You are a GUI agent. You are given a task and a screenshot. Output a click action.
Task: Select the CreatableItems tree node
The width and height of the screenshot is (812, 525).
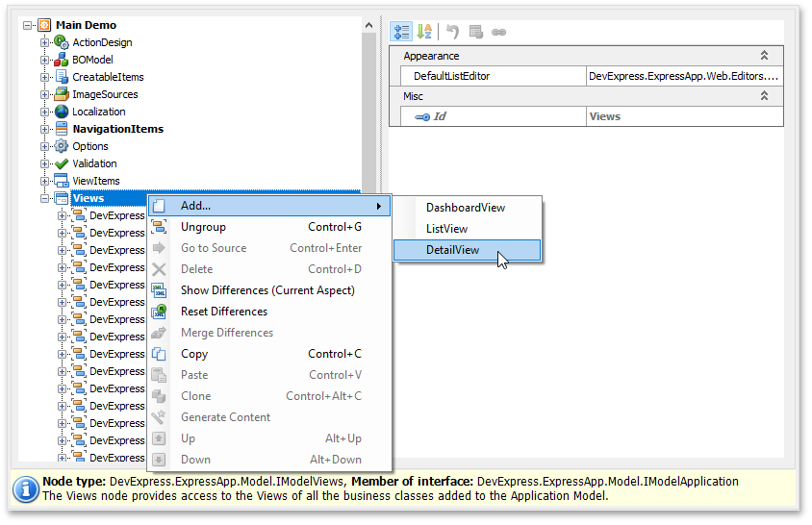[108, 77]
